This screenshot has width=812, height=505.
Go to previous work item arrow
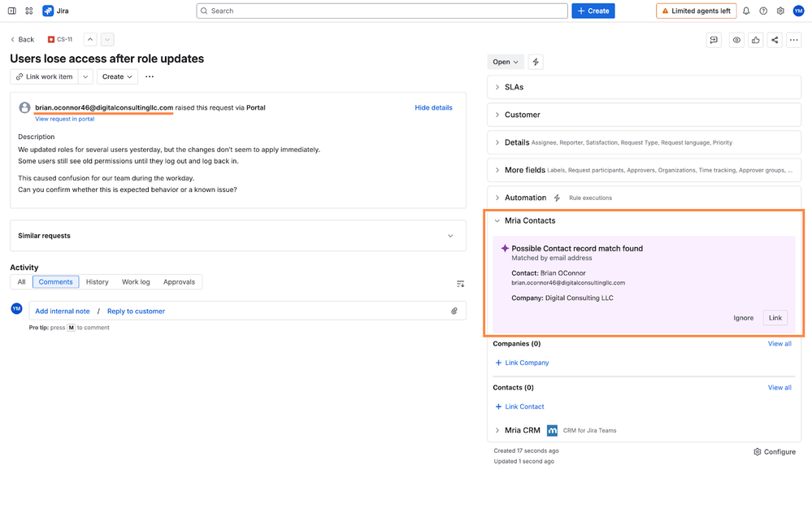click(x=90, y=39)
